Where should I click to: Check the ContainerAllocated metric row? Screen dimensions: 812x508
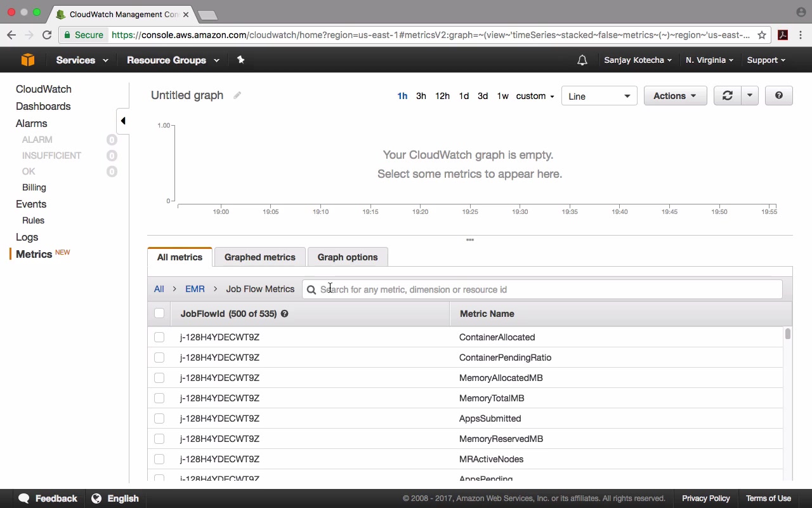coord(159,337)
